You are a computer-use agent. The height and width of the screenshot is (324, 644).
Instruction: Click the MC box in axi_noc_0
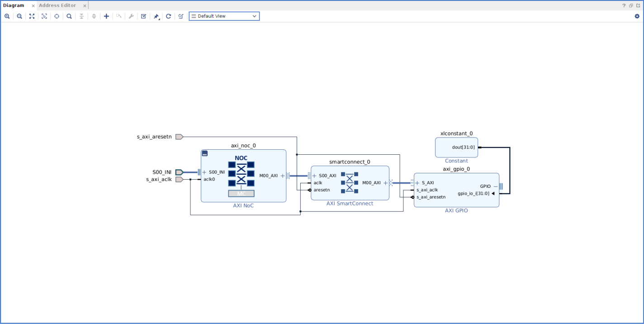[241, 194]
